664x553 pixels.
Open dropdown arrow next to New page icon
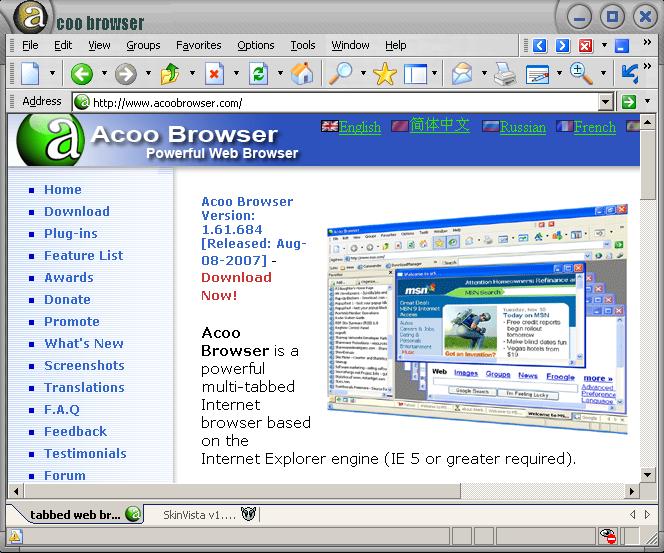(x=52, y=73)
